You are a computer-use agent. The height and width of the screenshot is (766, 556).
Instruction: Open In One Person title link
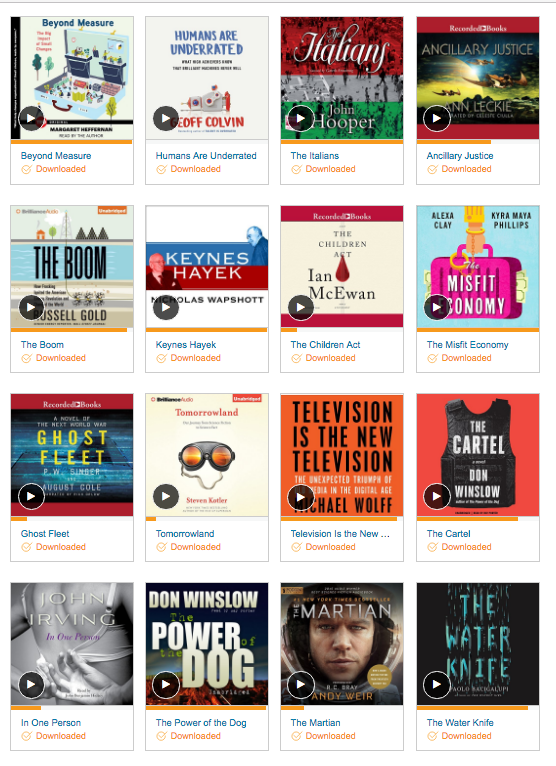pyautogui.click(x=51, y=722)
